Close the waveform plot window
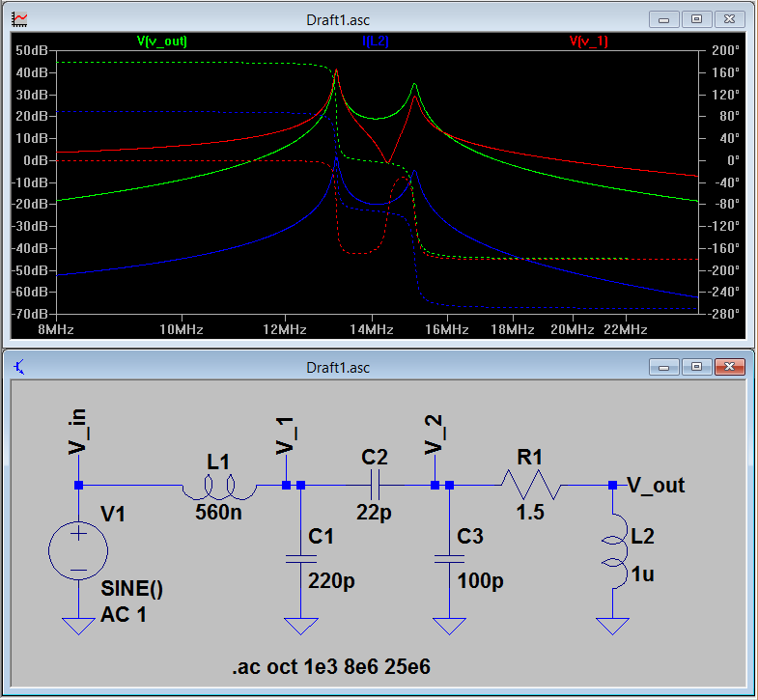The width and height of the screenshot is (758, 700). [x=729, y=20]
